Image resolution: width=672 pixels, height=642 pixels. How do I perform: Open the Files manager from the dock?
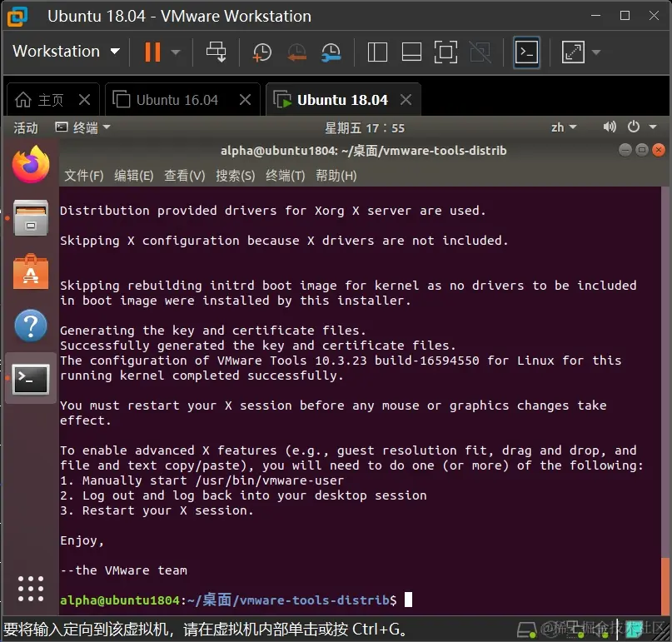tap(31, 217)
